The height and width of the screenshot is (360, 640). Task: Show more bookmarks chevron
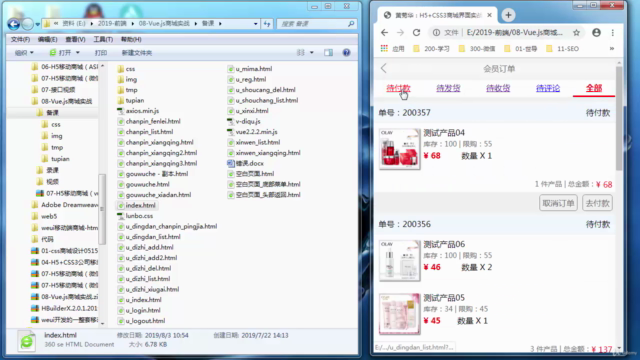tap(612, 49)
